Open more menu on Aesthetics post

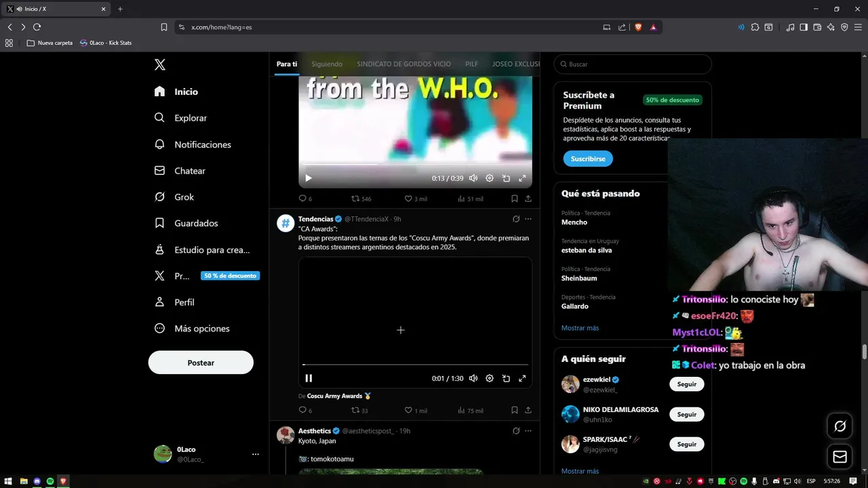click(528, 430)
